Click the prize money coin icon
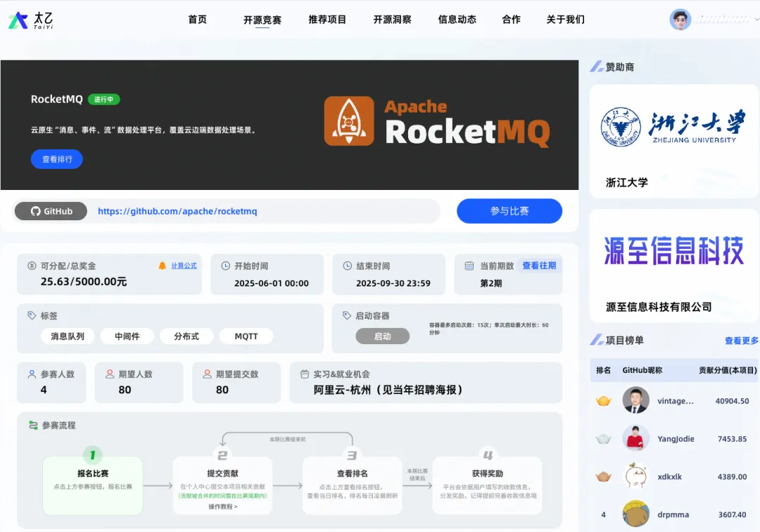 32,265
